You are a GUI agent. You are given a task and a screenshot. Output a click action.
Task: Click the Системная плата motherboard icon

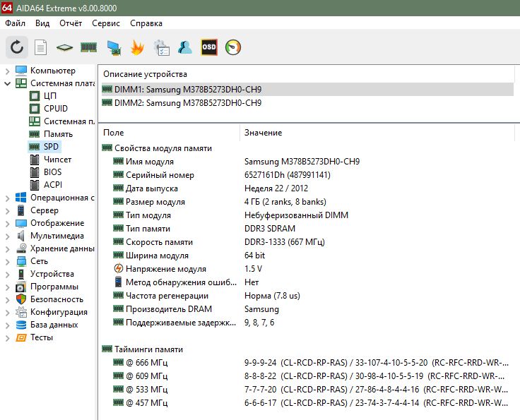tap(21, 83)
